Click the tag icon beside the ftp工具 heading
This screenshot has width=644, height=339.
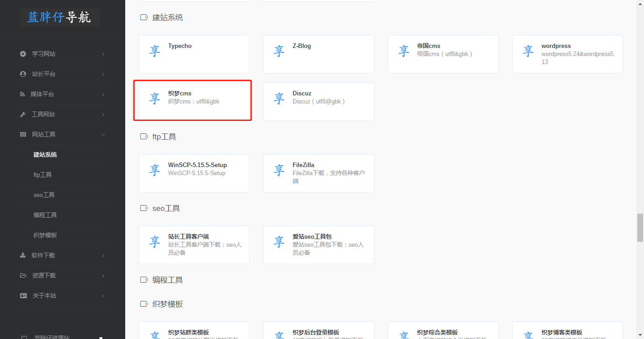tap(144, 137)
